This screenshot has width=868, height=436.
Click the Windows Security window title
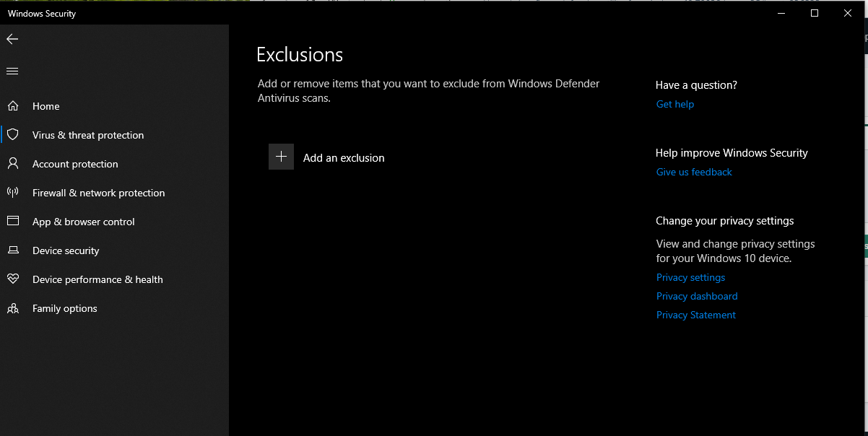point(42,14)
